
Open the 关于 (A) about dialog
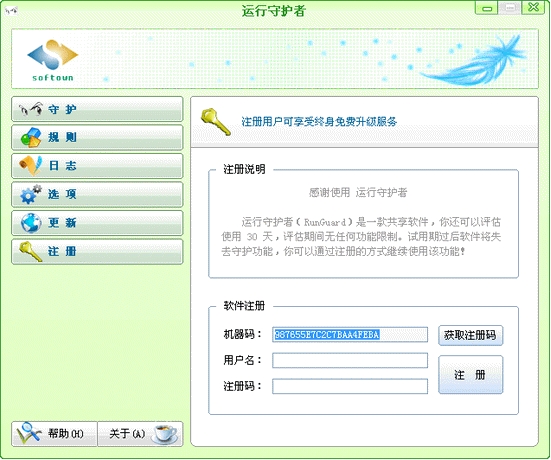[x=140, y=434]
